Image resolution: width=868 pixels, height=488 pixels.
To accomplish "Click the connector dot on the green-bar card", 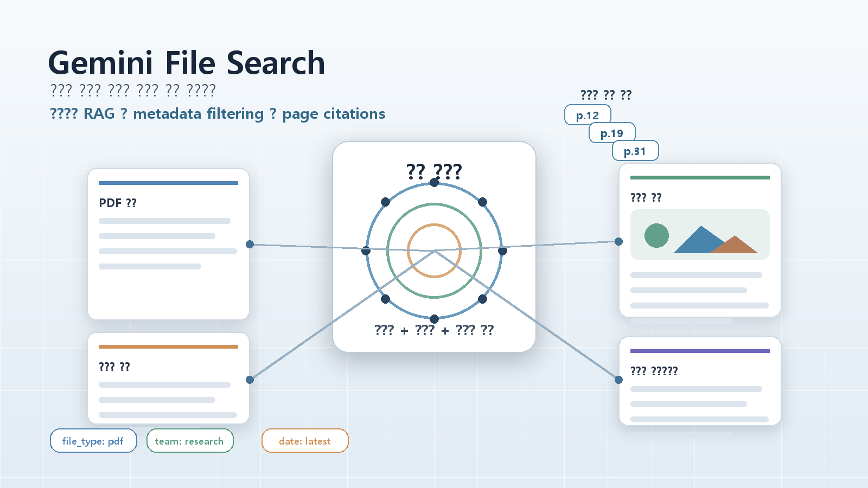I will coord(618,241).
